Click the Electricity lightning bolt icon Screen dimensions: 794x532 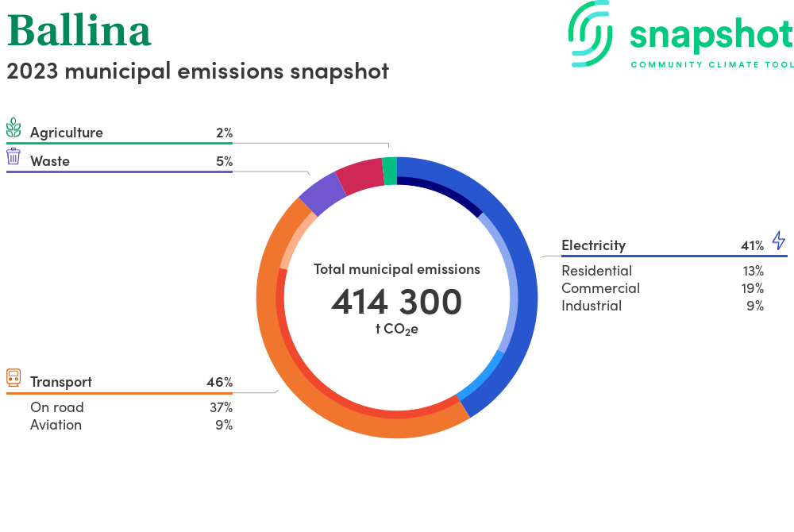(x=778, y=241)
